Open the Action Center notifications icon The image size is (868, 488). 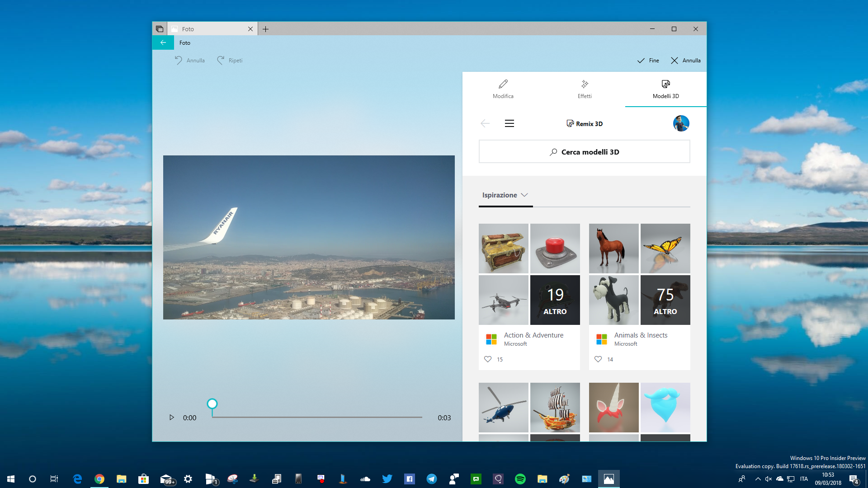click(x=854, y=479)
